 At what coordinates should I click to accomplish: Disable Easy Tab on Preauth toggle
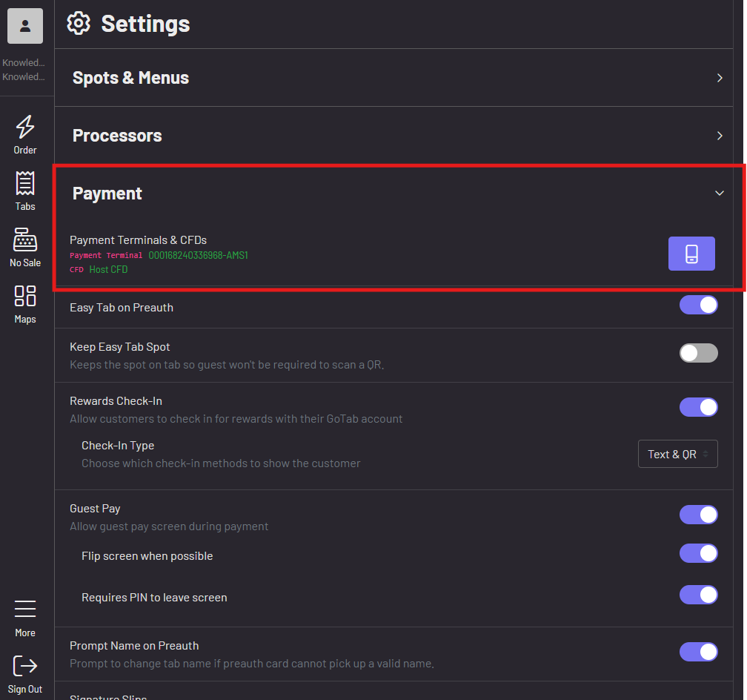click(x=699, y=305)
